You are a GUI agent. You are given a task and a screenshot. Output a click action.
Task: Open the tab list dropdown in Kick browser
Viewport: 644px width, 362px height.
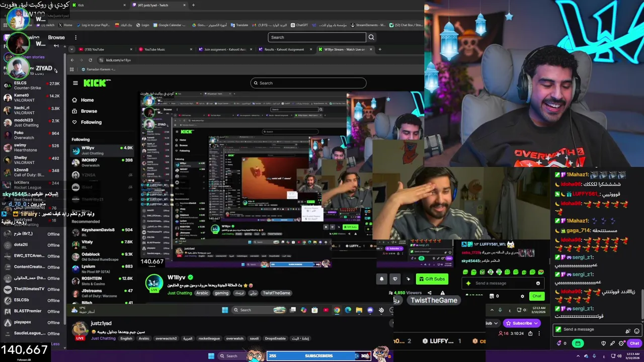(72, 49)
